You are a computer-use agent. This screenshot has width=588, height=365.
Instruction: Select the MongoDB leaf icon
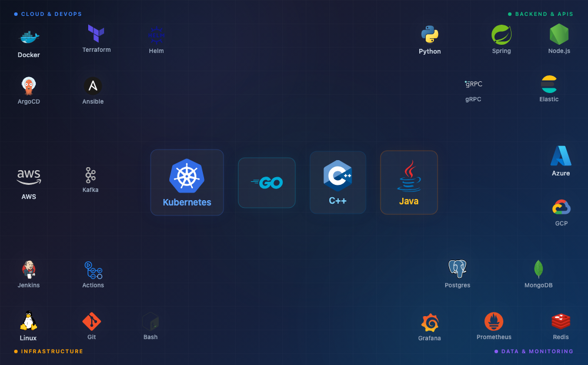(x=538, y=269)
